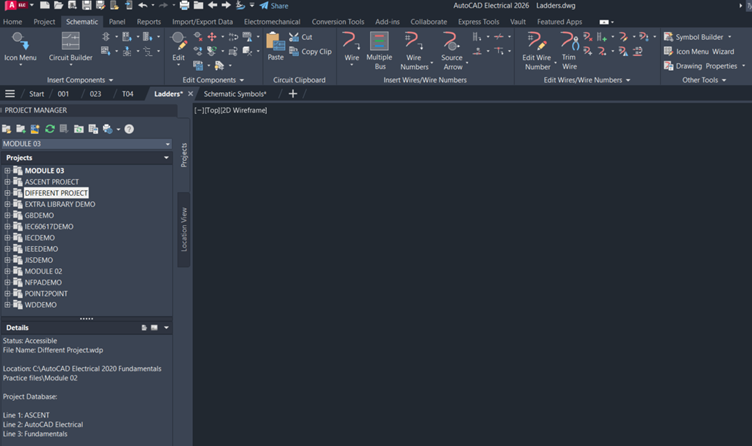752x446 pixels.
Task: Paste from the circuit clipboard
Action: tap(275, 47)
